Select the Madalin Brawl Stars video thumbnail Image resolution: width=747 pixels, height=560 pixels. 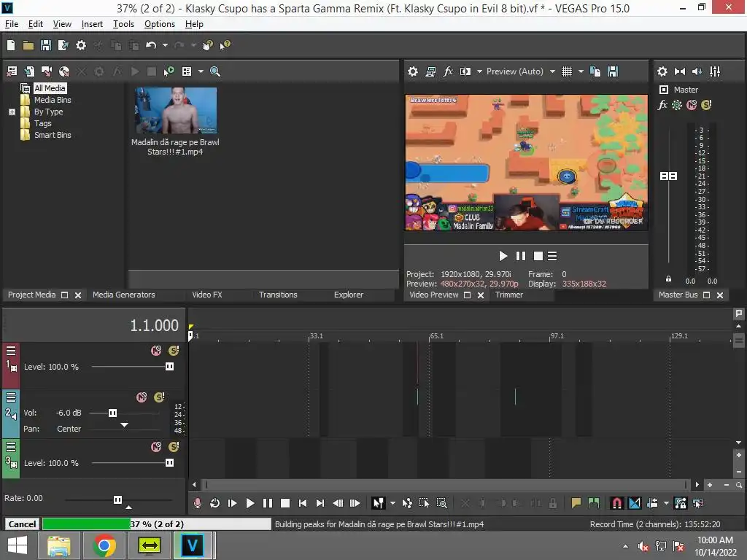[175, 111]
